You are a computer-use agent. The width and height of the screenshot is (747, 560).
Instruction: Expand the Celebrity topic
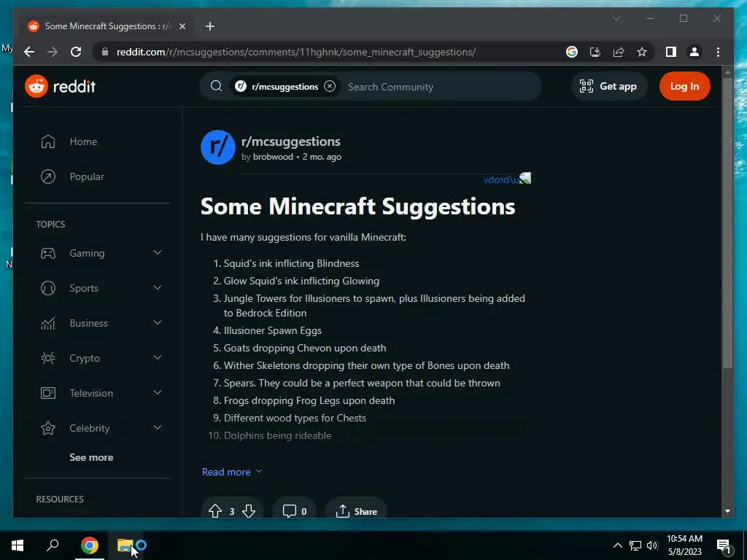coord(158,427)
